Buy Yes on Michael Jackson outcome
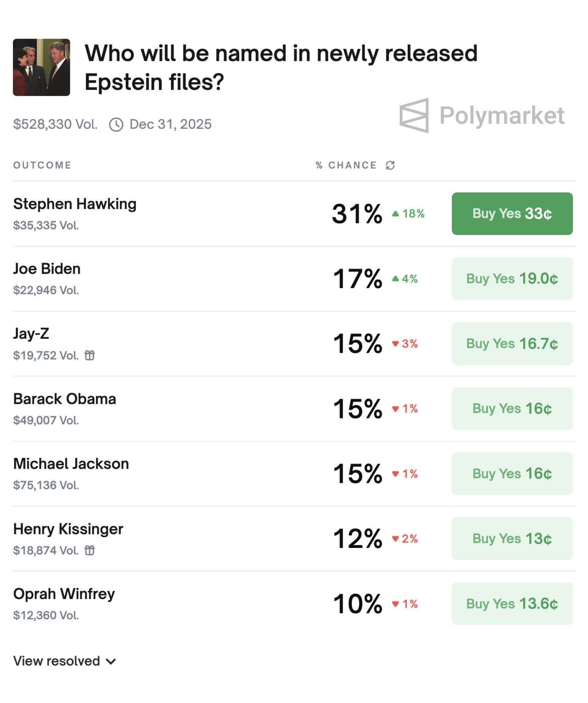This screenshot has width=588, height=703. click(x=512, y=474)
